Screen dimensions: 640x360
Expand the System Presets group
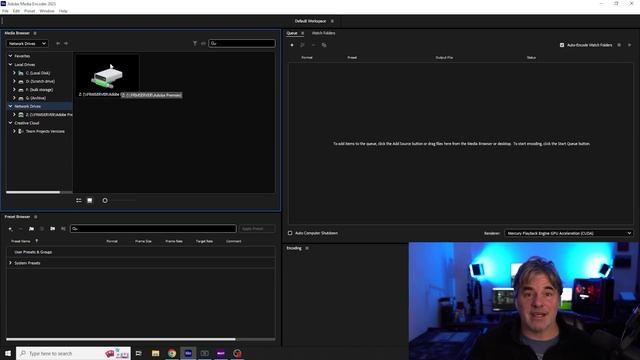click(11, 263)
